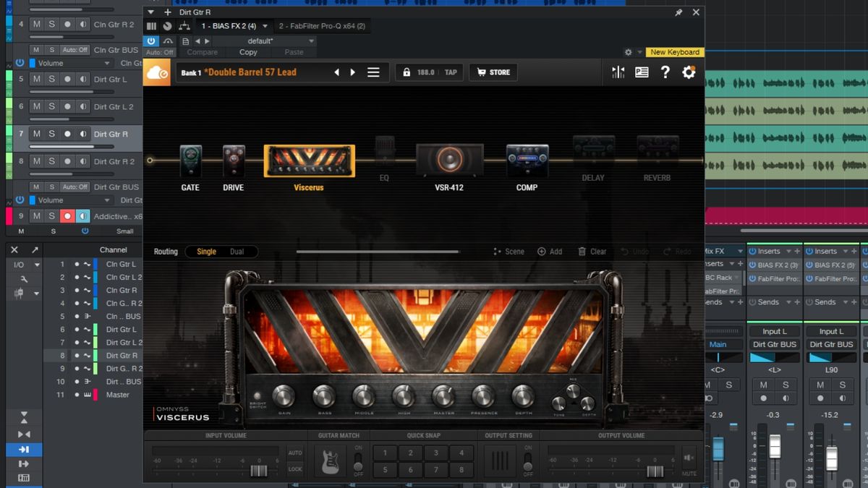This screenshot has height=488, width=868.
Task: Adjust the Output Volume slider handle
Action: [x=655, y=471]
